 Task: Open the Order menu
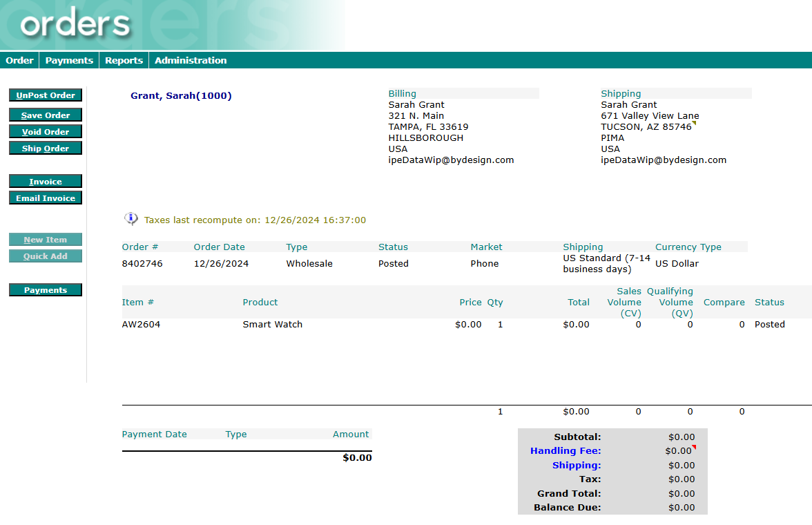(x=19, y=61)
